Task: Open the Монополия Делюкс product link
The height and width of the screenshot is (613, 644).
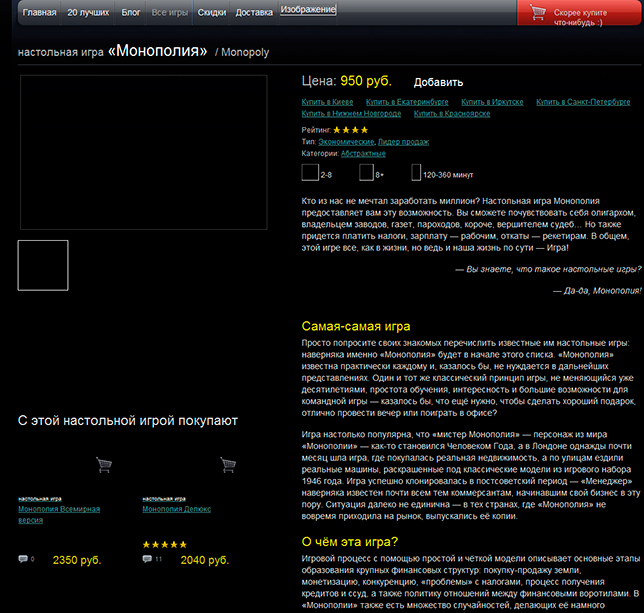Action: coord(177,509)
